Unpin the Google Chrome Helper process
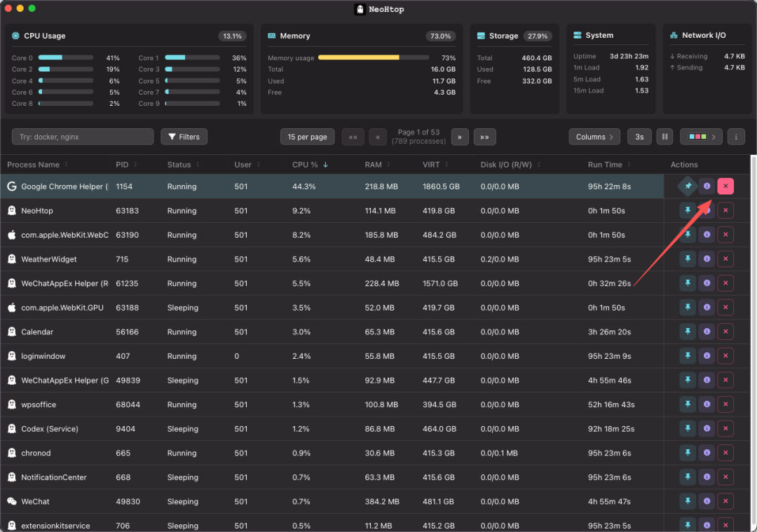Screen dimensions: 757x532 tap(688, 186)
